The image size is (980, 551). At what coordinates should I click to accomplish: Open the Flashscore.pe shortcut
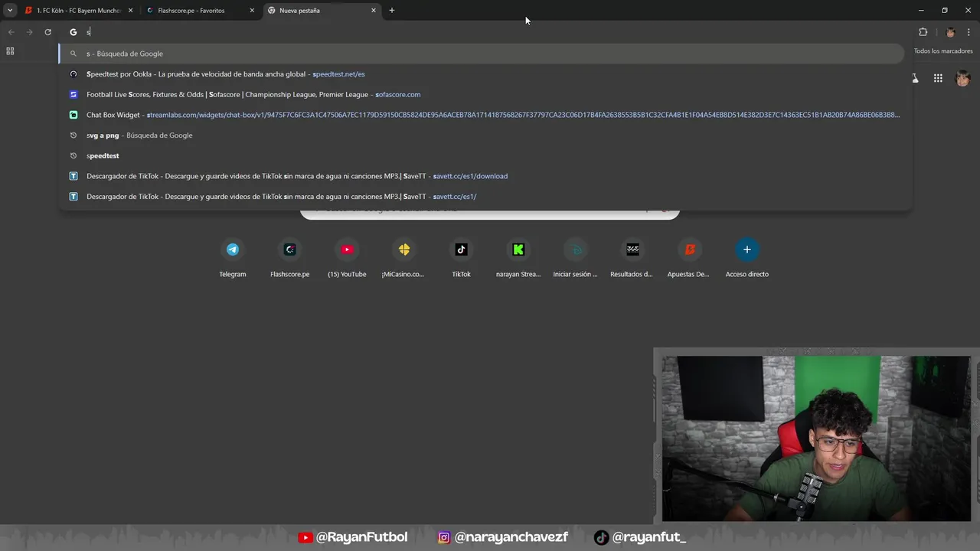point(290,258)
